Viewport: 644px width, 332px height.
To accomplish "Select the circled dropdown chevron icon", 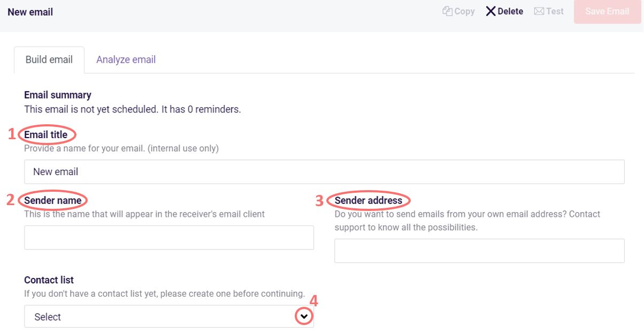I will (303, 316).
